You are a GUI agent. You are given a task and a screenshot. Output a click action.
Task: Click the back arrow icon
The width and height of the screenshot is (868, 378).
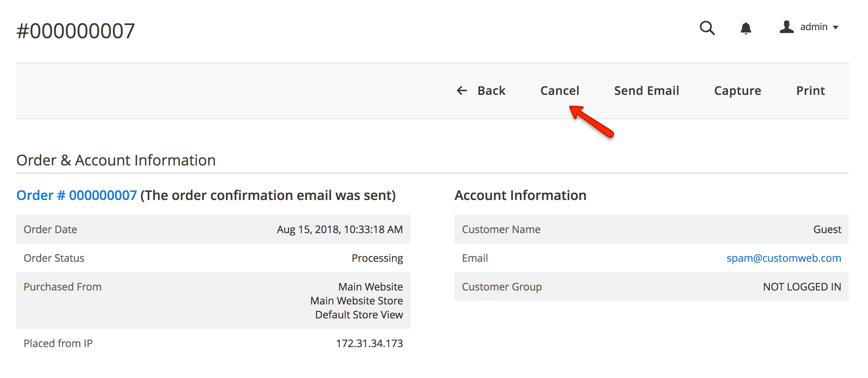coord(462,90)
